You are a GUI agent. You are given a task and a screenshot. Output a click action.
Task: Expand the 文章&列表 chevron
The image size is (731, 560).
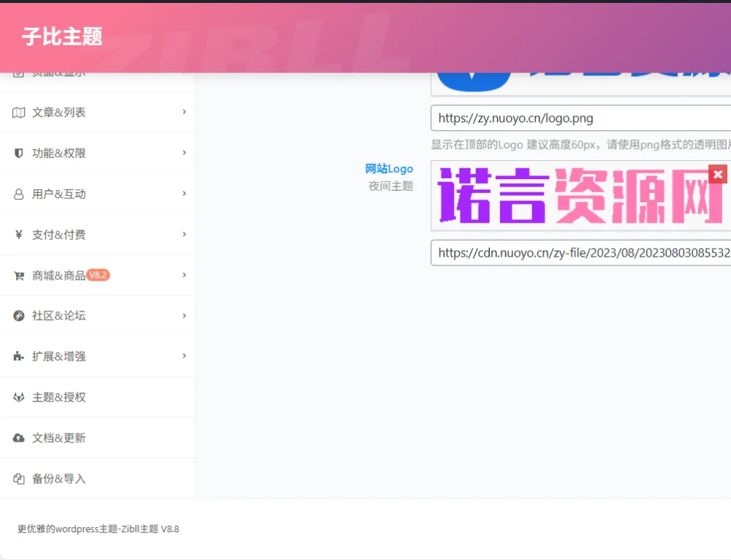[x=184, y=112]
